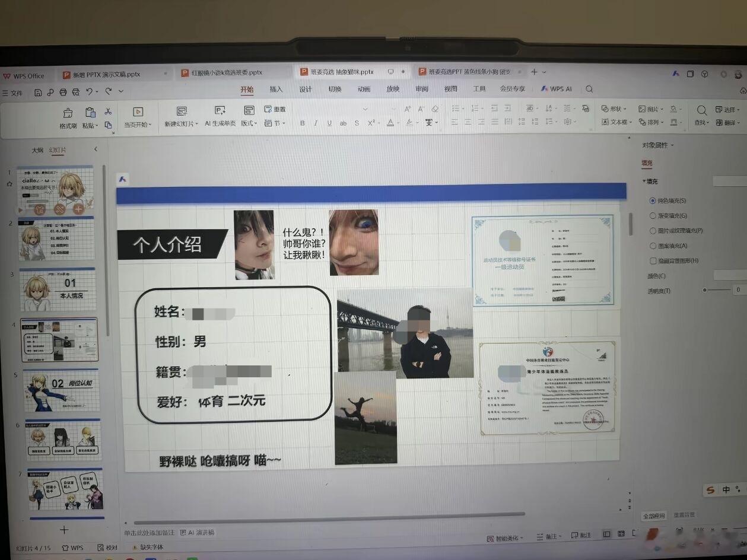Select slide 5 thumbnail 02 岗位认知
The height and width of the screenshot is (560, 747).
click(62, 390)
